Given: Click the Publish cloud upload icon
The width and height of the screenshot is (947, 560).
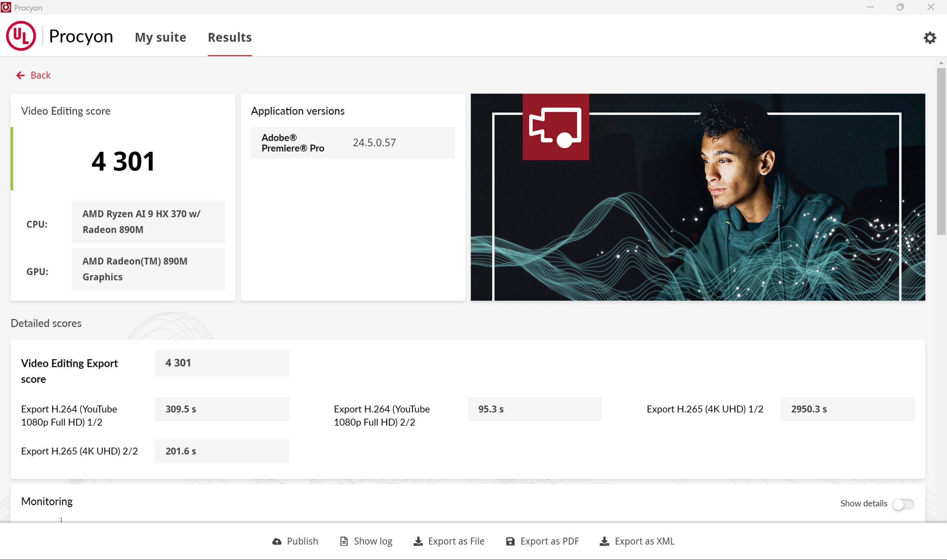Looking at the screenshot, I should [x=277, y=542].
